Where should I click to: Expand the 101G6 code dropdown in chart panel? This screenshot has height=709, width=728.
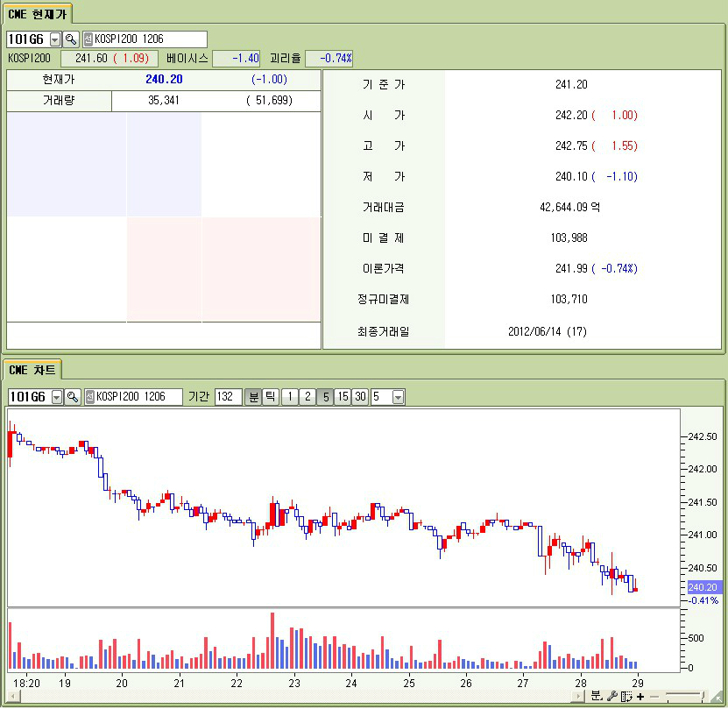[57, 397]
